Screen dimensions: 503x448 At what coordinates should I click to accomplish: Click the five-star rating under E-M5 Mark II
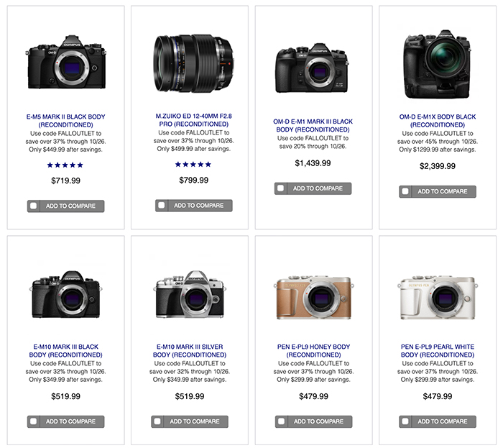(65, 165)
